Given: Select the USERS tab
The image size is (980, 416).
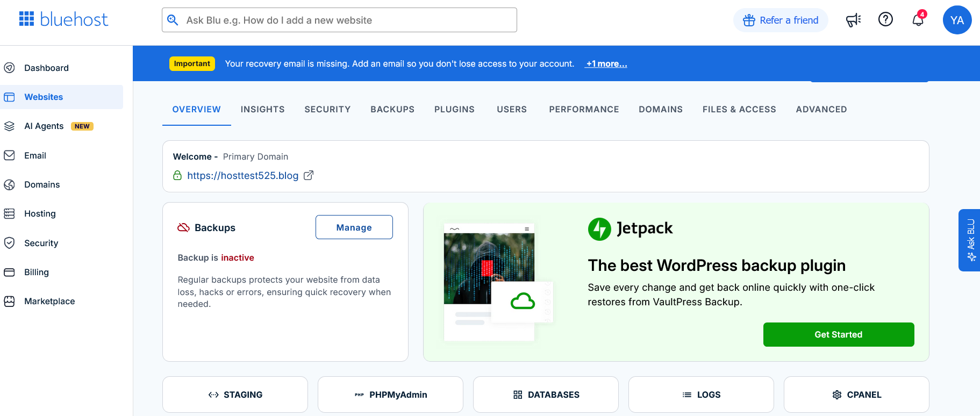Looking at the screenshot, I should click(x=512, y=109).
